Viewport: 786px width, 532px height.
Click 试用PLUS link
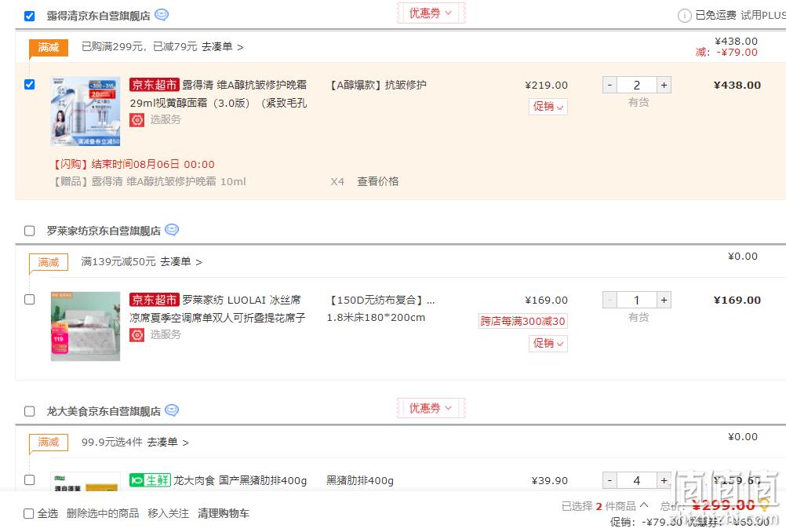coord(763,16)
